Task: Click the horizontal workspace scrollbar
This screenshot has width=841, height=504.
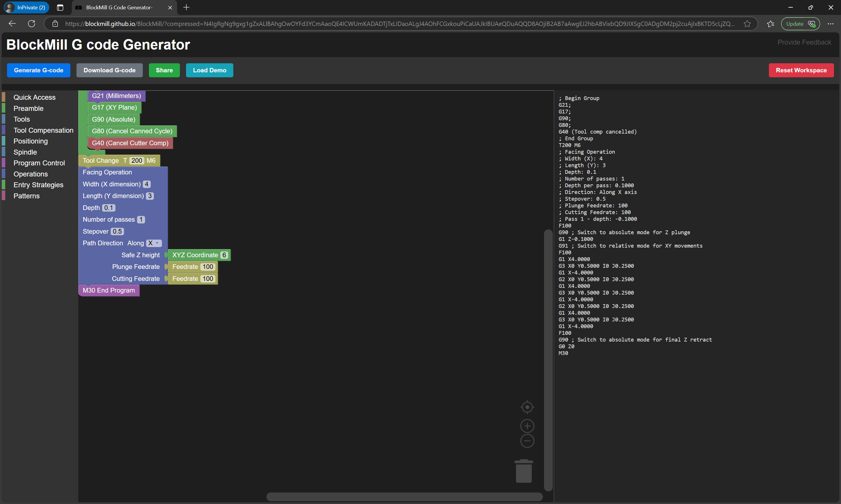Action: 404,496
